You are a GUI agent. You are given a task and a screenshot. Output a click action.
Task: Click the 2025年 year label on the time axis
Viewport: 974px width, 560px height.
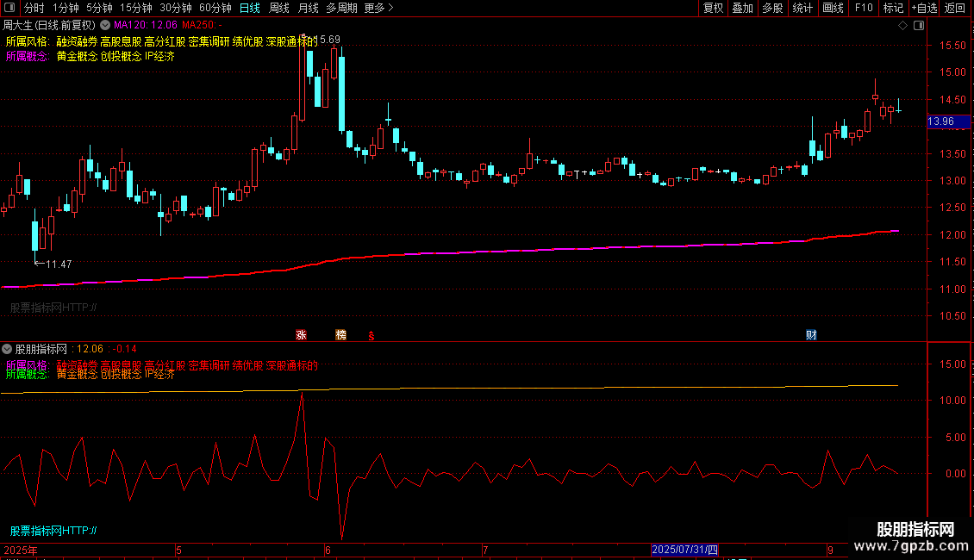point(21,550)
